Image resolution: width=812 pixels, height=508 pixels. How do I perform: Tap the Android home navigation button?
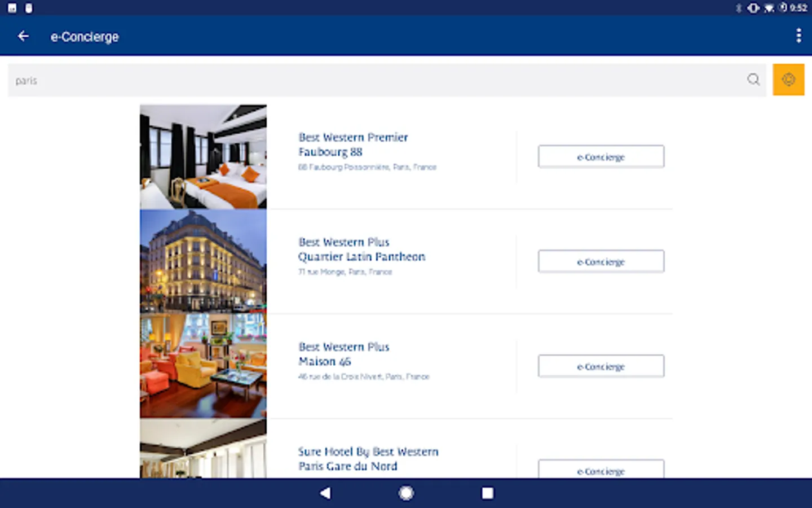pos(406,493)
